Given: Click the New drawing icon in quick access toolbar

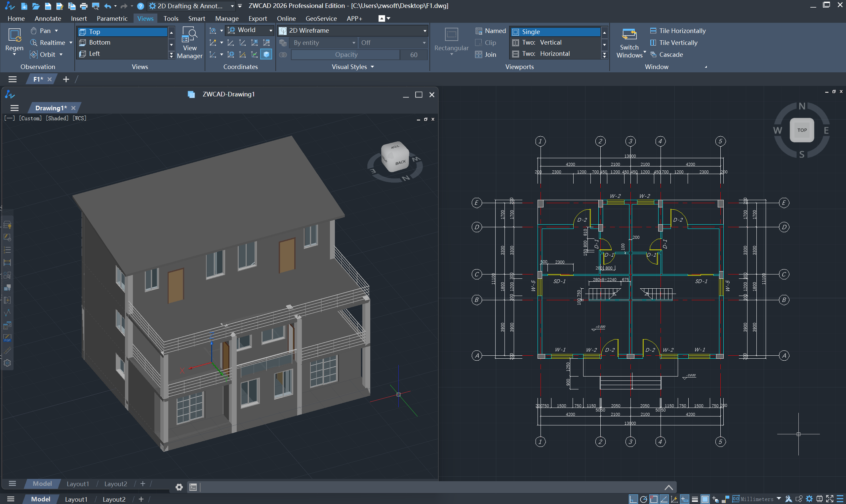Looking at the screenshot, I should tap(24, 6).
